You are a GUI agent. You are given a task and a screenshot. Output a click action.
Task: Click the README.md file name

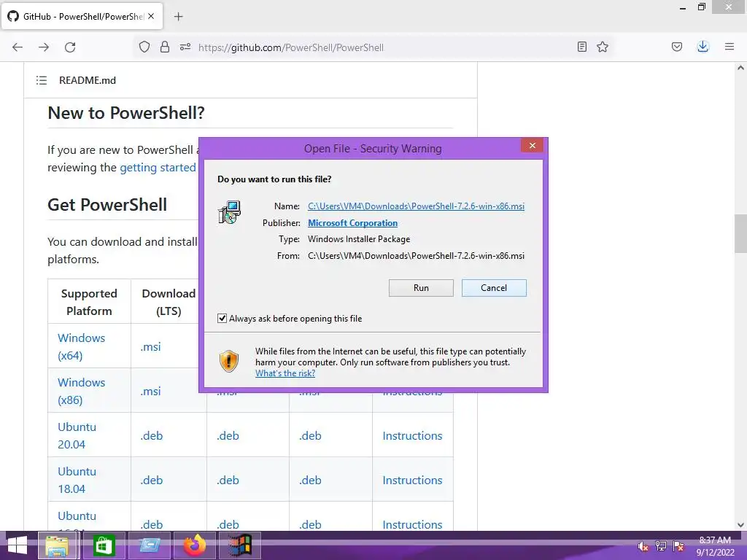click(x=88, y=80)
